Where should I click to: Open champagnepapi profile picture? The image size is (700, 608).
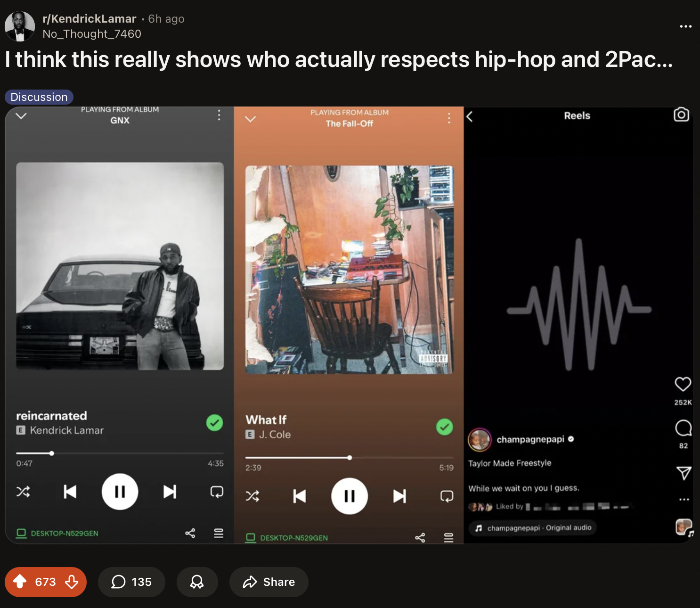480,440
